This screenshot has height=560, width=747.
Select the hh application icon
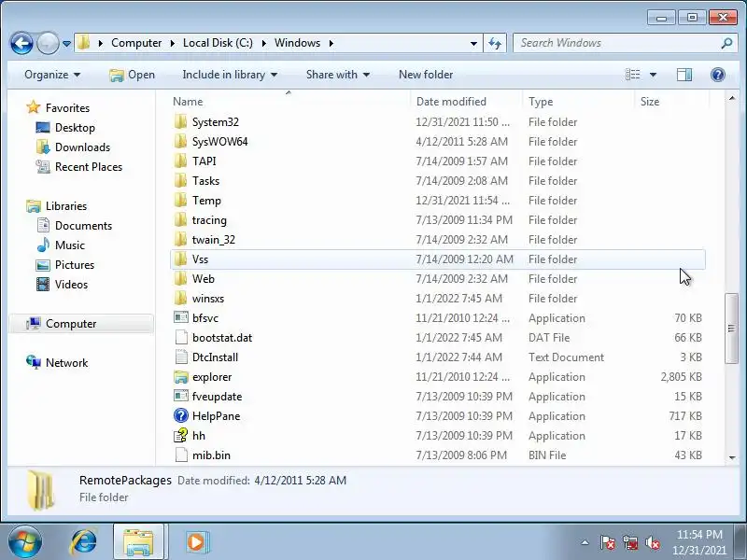181,435
